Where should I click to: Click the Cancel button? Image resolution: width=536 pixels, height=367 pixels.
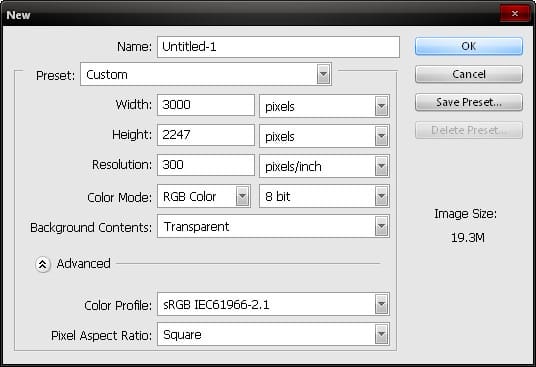point(469,74)
